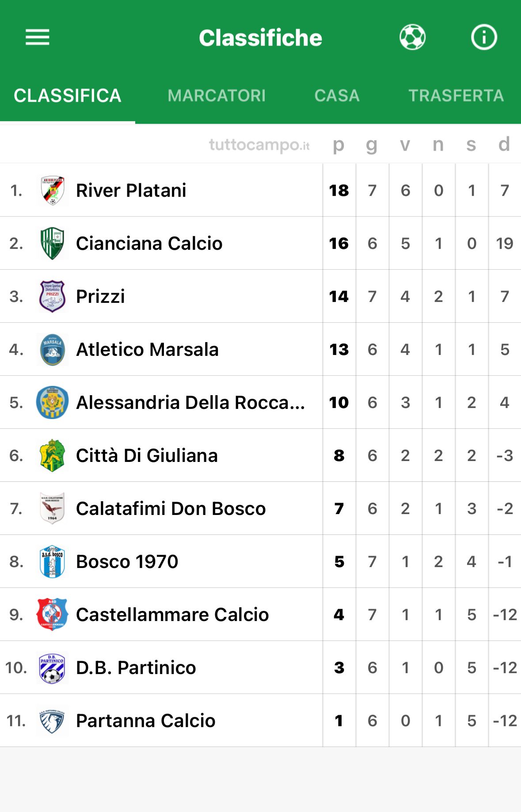Screen dimensions: 521x812
Task: Click the Atletico Marsala team crest
Action: (52, 350)
